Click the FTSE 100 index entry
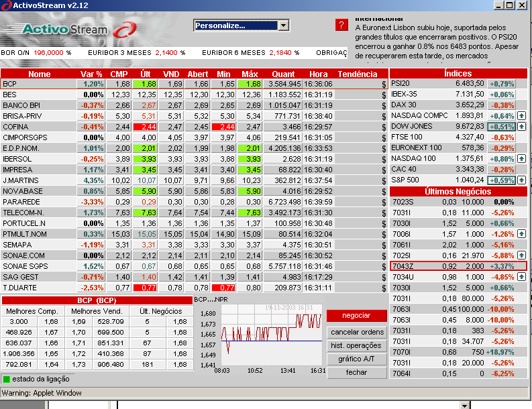The image size is (532, 409). pos(458,137)
